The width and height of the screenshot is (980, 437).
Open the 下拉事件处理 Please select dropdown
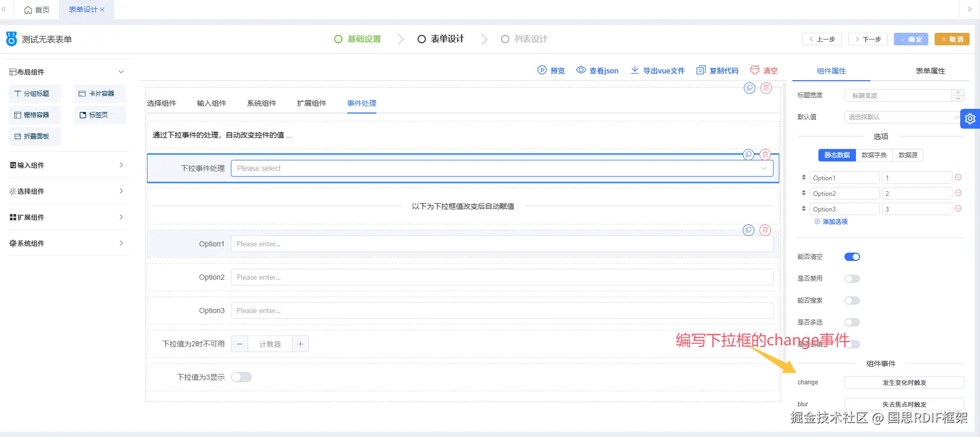[x=502, y=168]
